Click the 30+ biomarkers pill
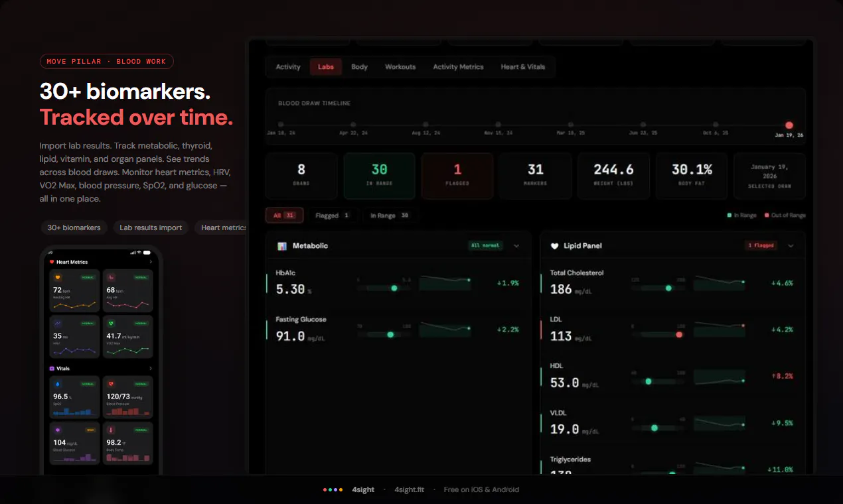Image resolution: width=843 pixels, height=504 pixels. (74, 227)
